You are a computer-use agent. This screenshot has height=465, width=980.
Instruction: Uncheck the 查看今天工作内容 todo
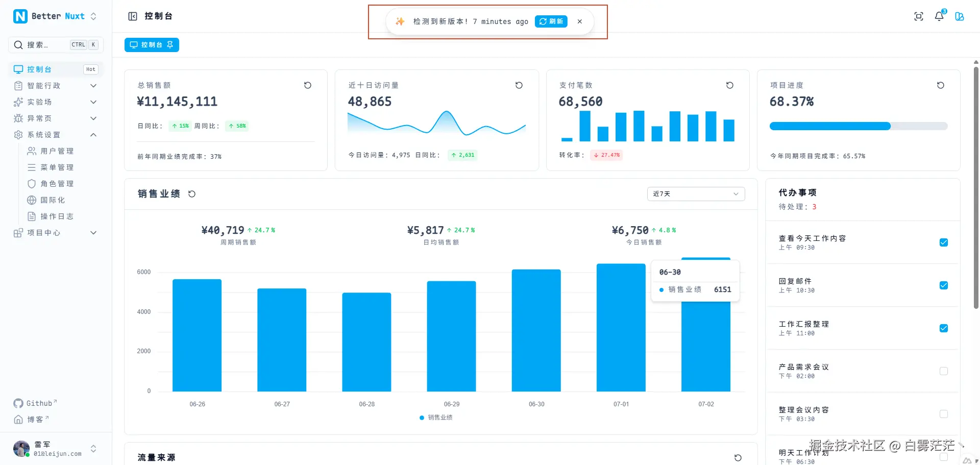click(x=944, y=242)
